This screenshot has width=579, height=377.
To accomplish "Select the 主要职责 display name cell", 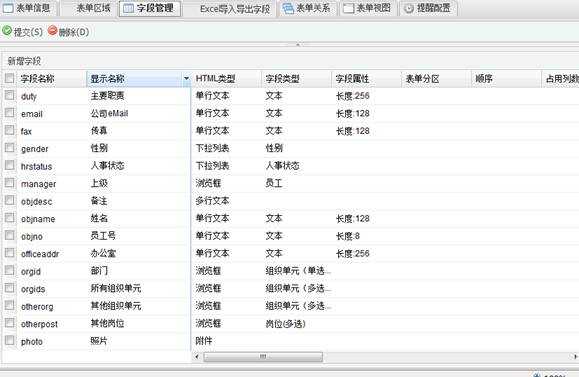I will point(107,96).
